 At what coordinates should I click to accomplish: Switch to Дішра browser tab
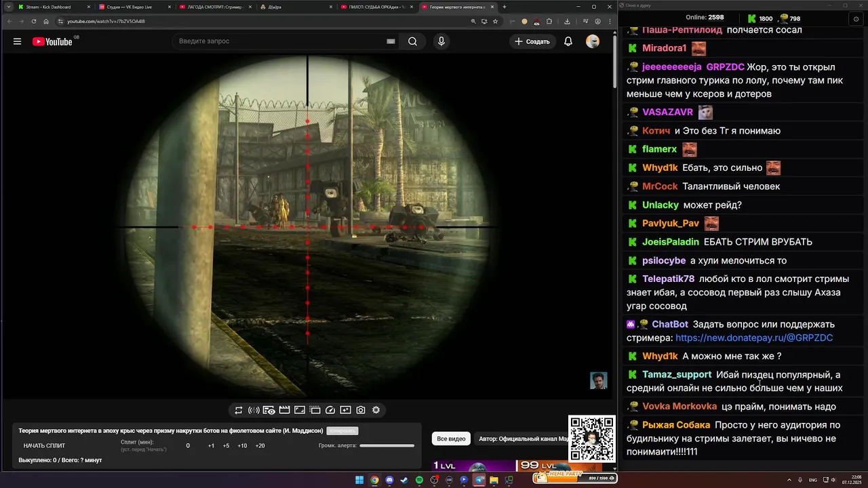point(295,7)
